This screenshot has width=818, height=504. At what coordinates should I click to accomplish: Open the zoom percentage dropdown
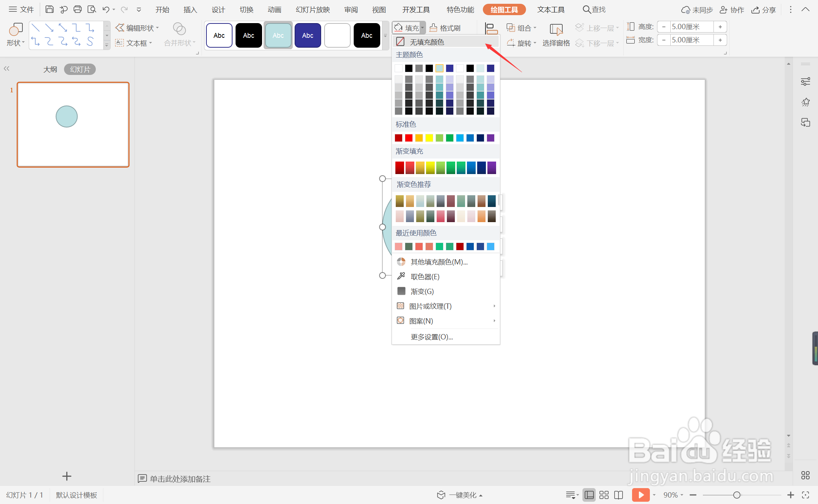[x=673, y=495]
